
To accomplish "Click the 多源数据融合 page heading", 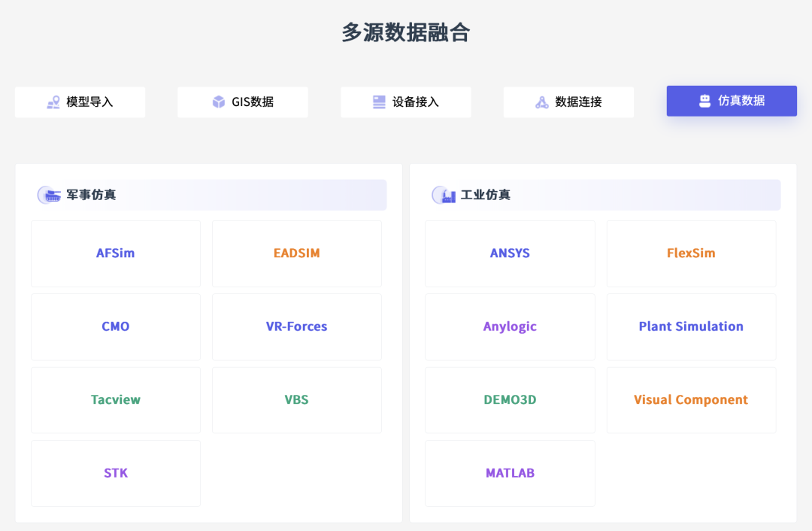I will [x=406, y=32].
